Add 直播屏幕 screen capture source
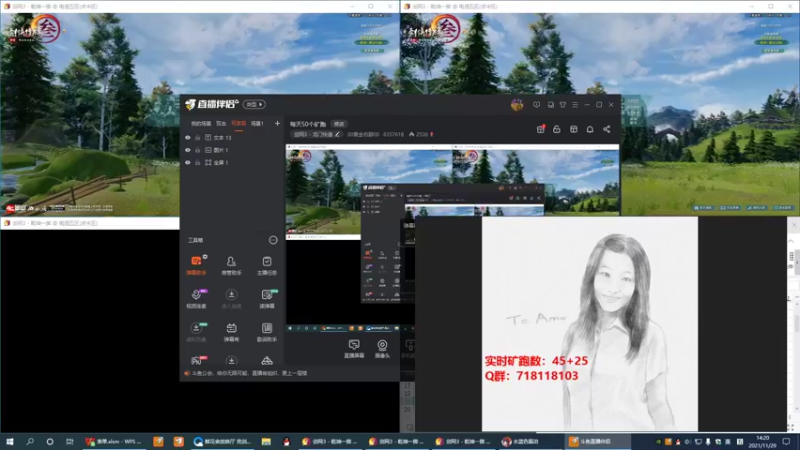Viewport: 800px width, 450px height. tap(354, 348)
